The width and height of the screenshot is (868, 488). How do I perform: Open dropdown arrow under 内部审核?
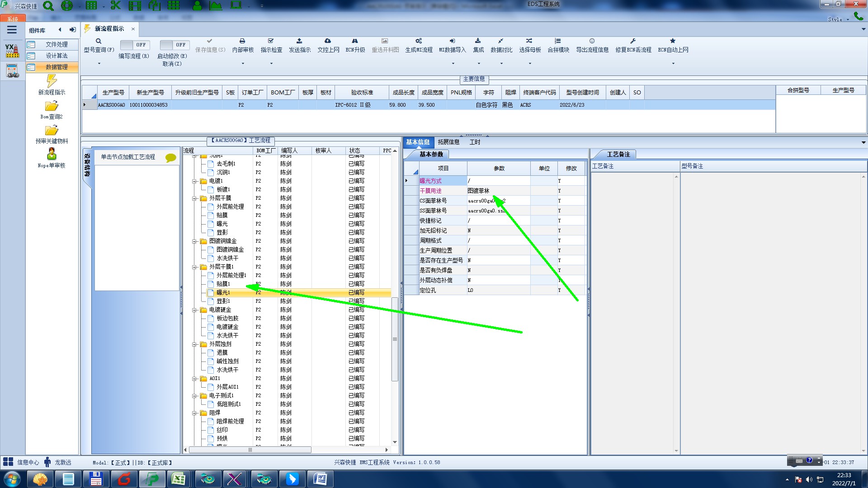point(243,64)
